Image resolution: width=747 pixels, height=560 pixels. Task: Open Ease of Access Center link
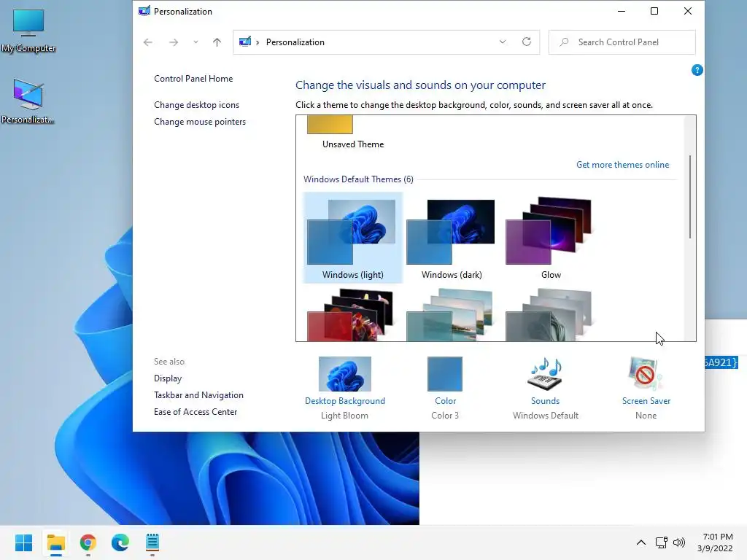point(196,411)
